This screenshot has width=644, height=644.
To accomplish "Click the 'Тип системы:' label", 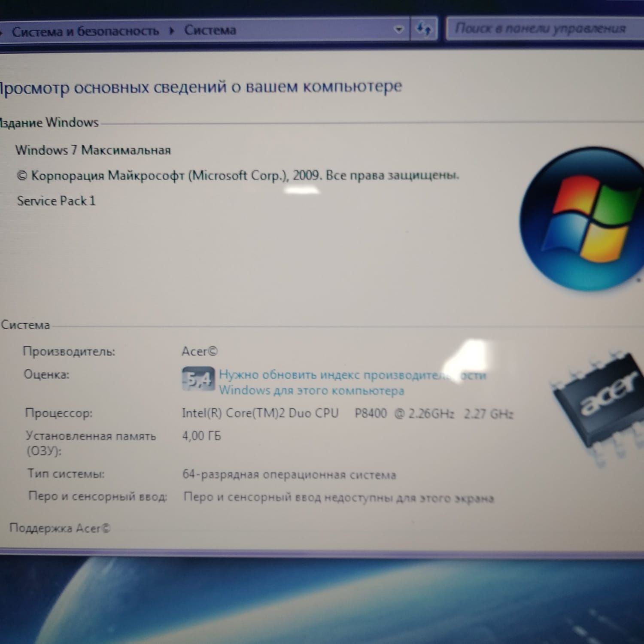I will (66, 474).
